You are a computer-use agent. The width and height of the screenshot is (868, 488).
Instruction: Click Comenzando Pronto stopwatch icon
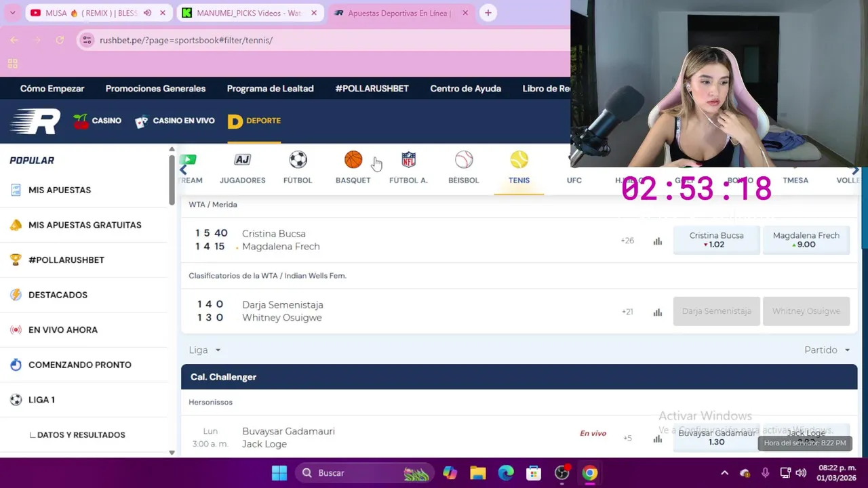(x=16, y=365)
